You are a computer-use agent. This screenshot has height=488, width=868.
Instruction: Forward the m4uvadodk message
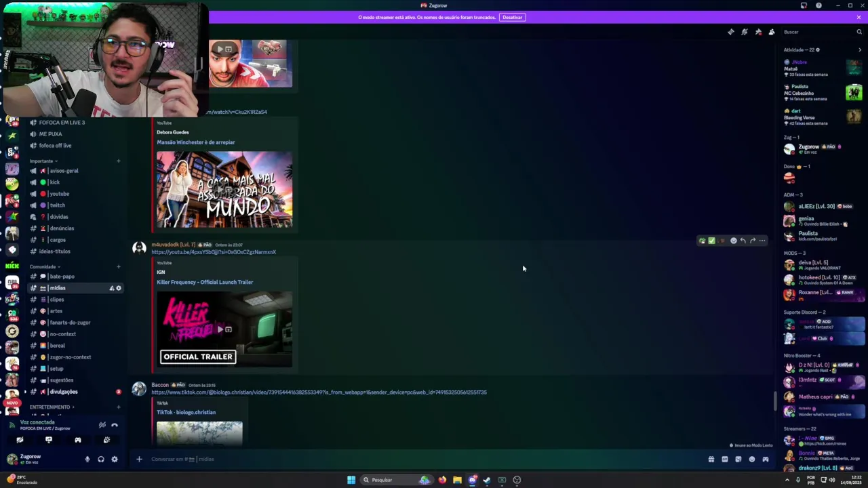(752, 241)
